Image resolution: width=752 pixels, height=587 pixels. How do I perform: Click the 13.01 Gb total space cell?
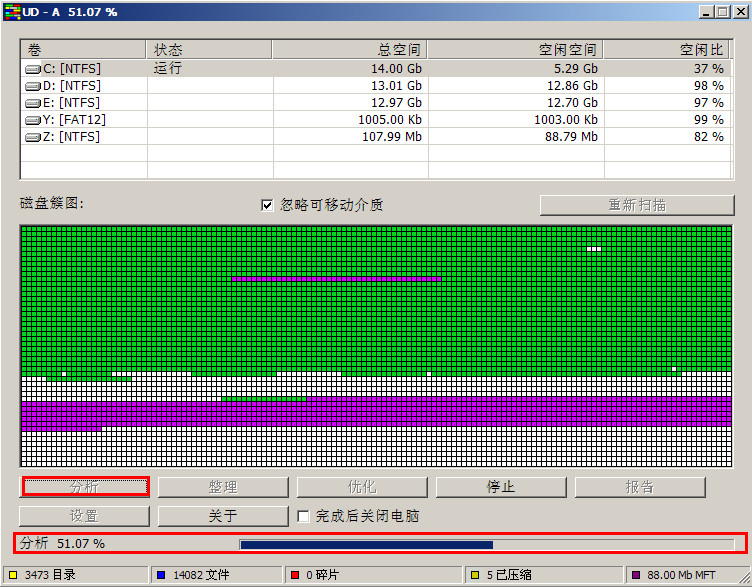click(396, 86)
